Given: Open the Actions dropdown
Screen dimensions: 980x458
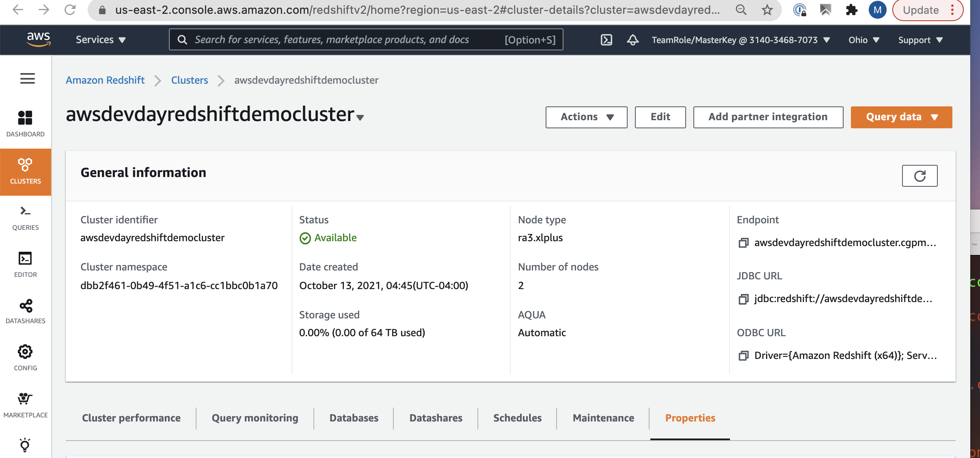Looking at the screenshot, I should coord(586,117).
